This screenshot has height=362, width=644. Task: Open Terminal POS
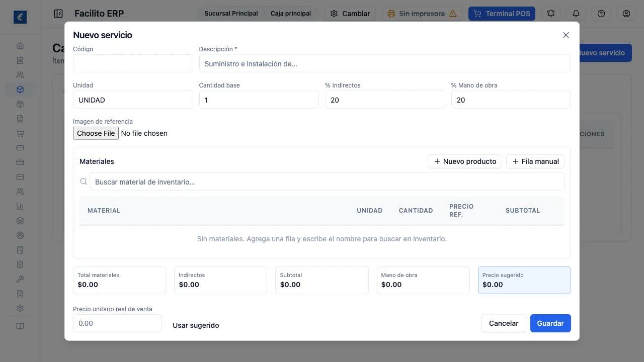(x=502, y=14)
